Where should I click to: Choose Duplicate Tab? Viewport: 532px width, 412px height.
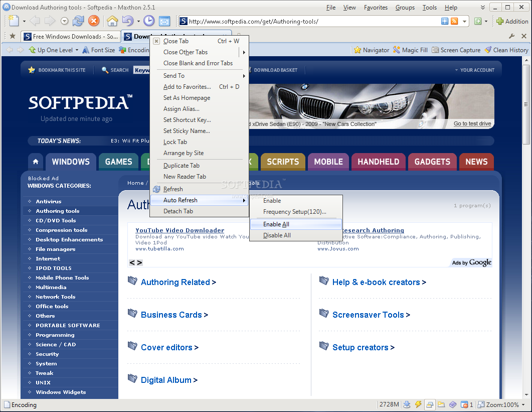click(x=199, y=166)
